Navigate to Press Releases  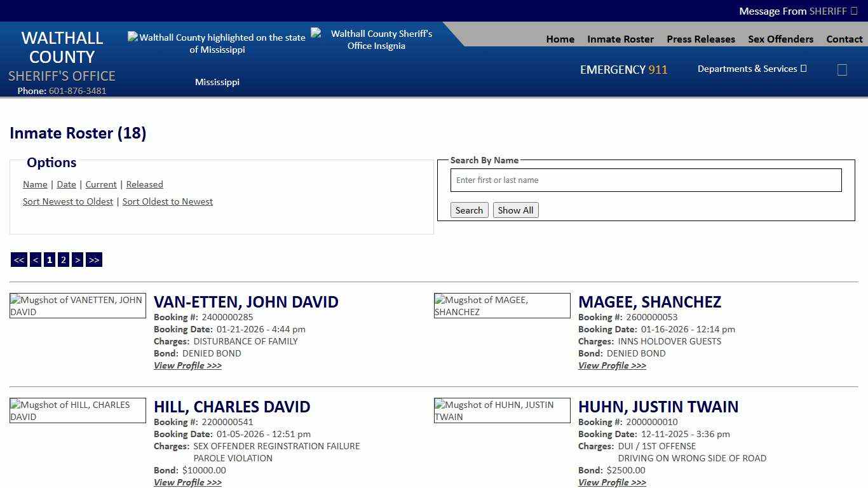(701, 39)
